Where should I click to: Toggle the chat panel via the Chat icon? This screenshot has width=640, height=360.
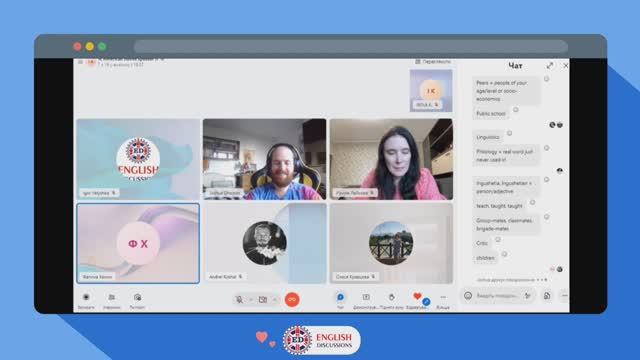tap(340, 297)
